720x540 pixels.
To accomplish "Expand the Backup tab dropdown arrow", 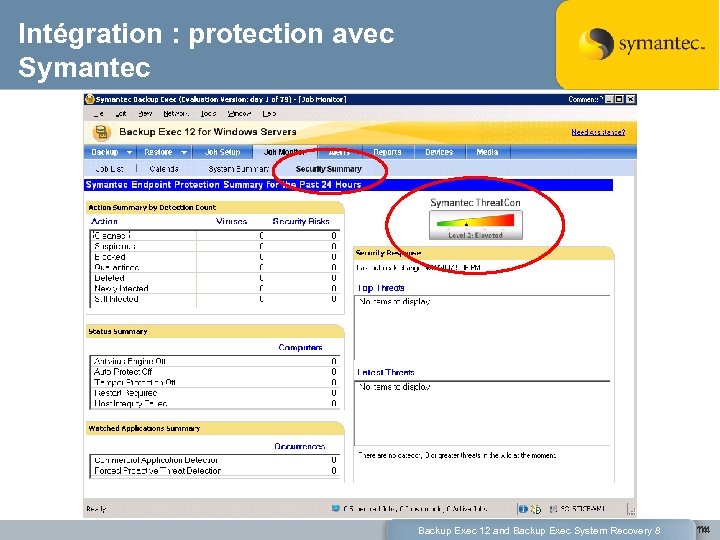I will (129, 152).
